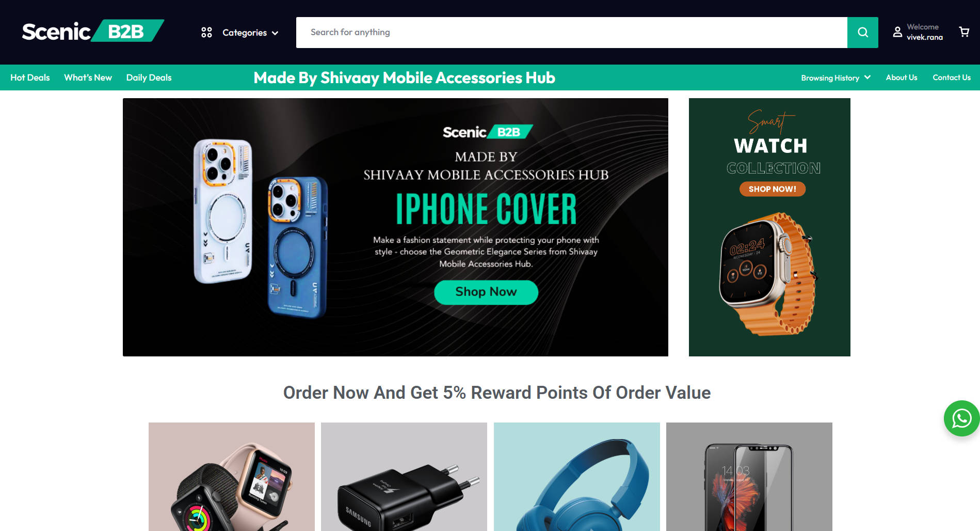Expand the Browsing History dropdown

coord(836,77)
